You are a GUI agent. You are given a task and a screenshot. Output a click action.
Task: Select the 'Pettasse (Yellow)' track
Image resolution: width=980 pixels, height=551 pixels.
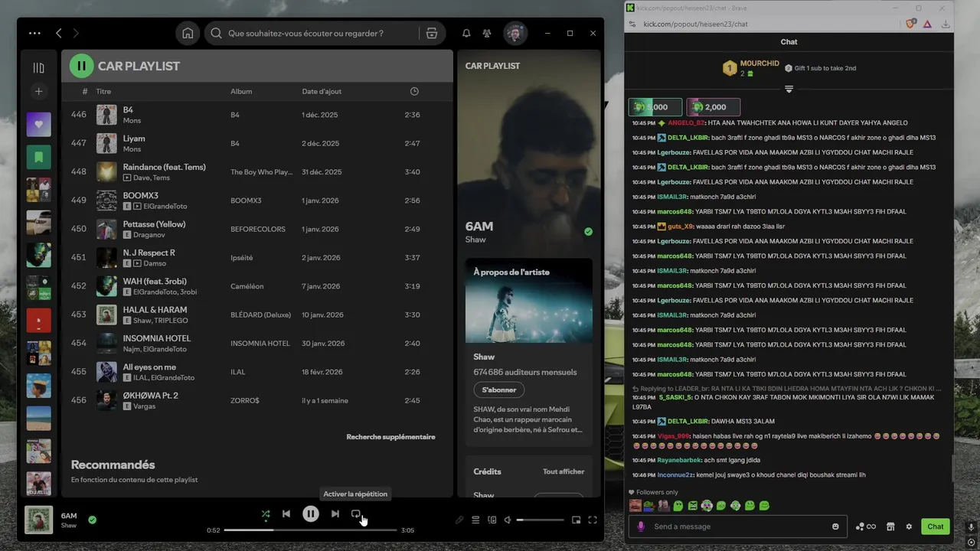point(257,229)
